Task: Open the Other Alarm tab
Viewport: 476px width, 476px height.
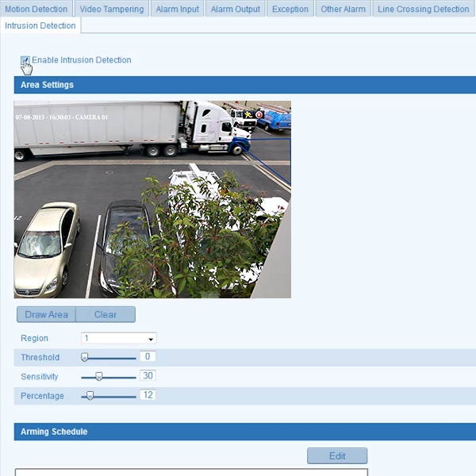Action: (343, 10)
